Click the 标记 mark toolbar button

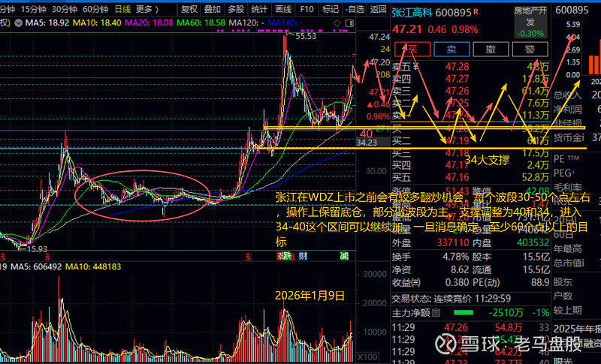[x=331, y=9]
